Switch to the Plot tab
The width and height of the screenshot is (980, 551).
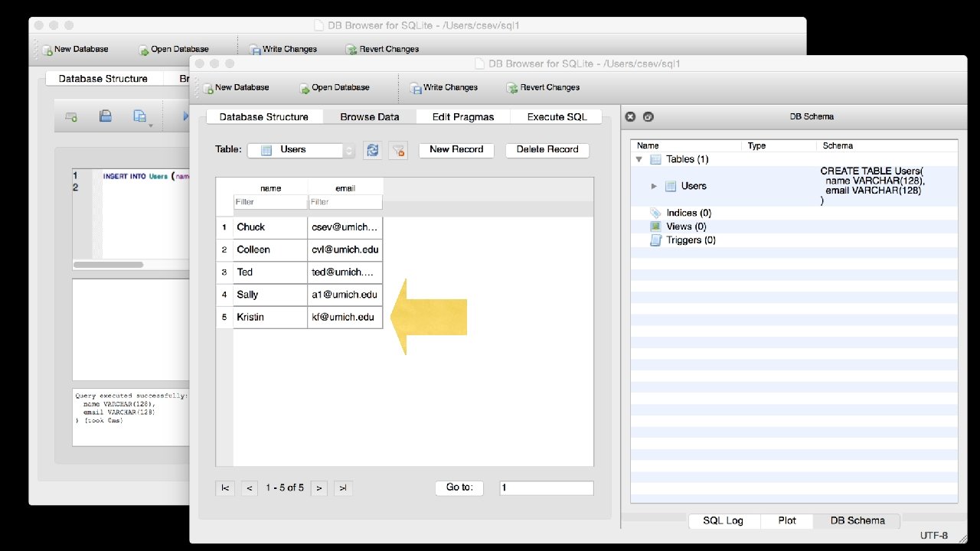pyautogui.click(x=787, y=520)
